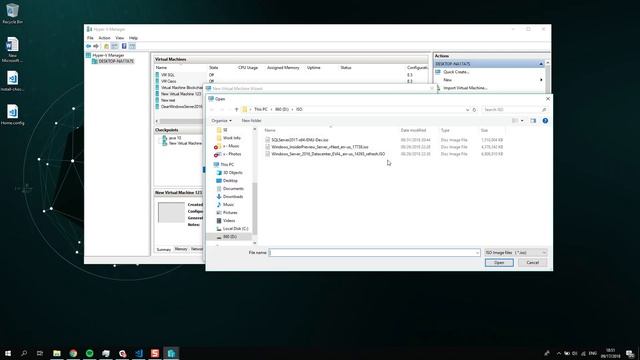This screenshot has height=360, width=640.
Task: Select New Virtual Machine 123 in Virtual Machines list
Action: tap(179, 94)
